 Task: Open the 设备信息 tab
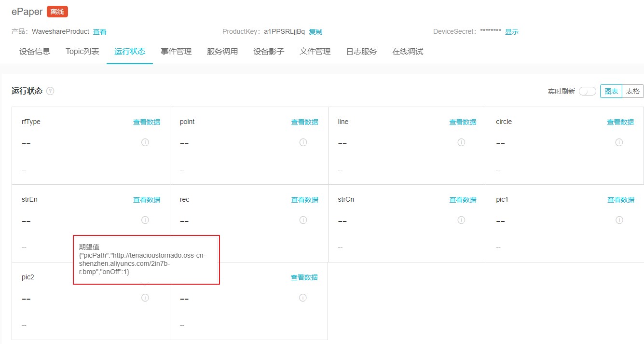(x=35, y=52)
